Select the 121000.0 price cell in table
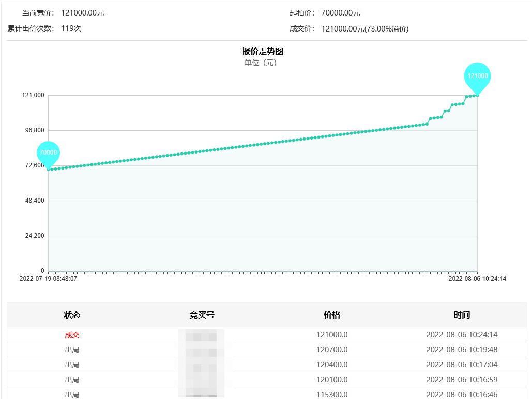532x399 pixels. tap(332, 335)
